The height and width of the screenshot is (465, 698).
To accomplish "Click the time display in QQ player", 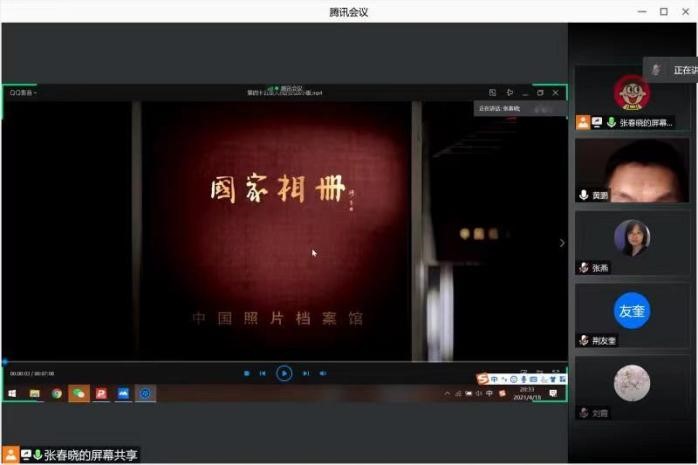I will pos(32,373).
